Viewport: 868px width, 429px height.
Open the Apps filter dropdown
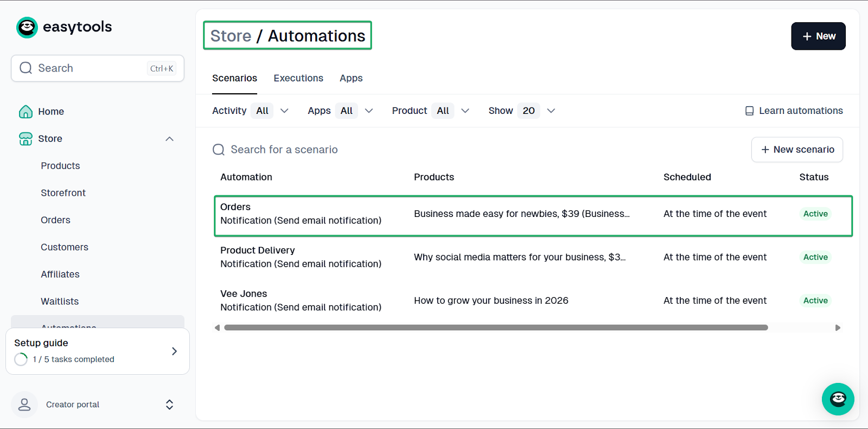(x=341, y=111)
